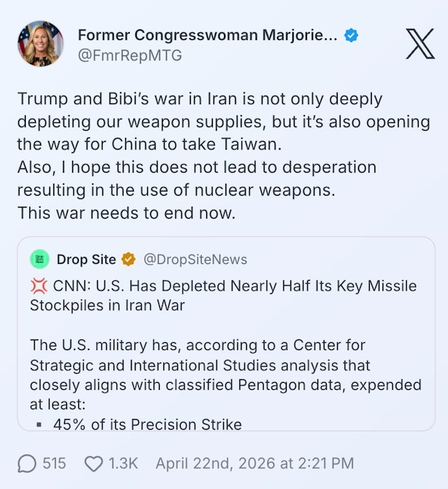
Task: Click Drop Site's gold verified badge
Action: 128,259
